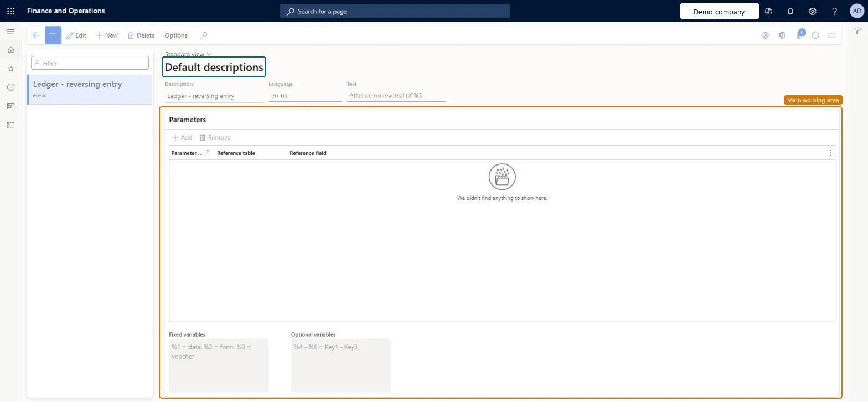Sort by Parameter column header
868x402 pixels.
190,153
